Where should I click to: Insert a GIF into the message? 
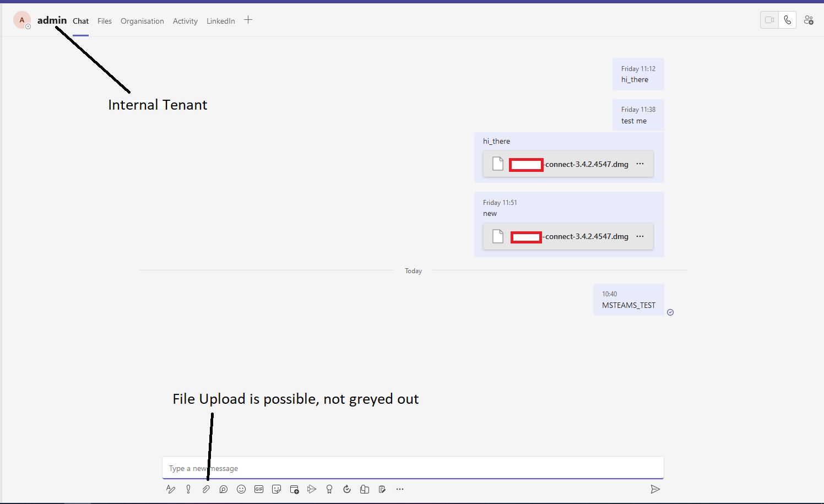click(x=259, y=489)
